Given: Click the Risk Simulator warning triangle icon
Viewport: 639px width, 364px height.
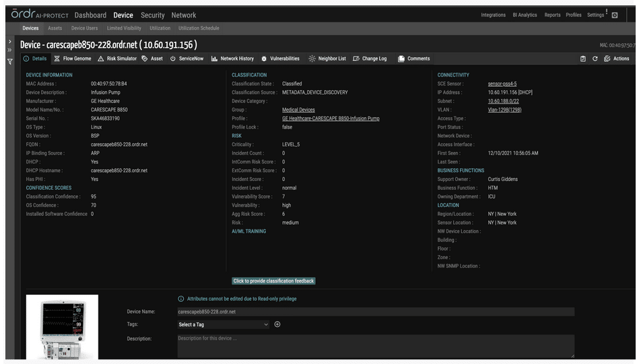Looking at the screenshot, I should (x=100, y=59).
